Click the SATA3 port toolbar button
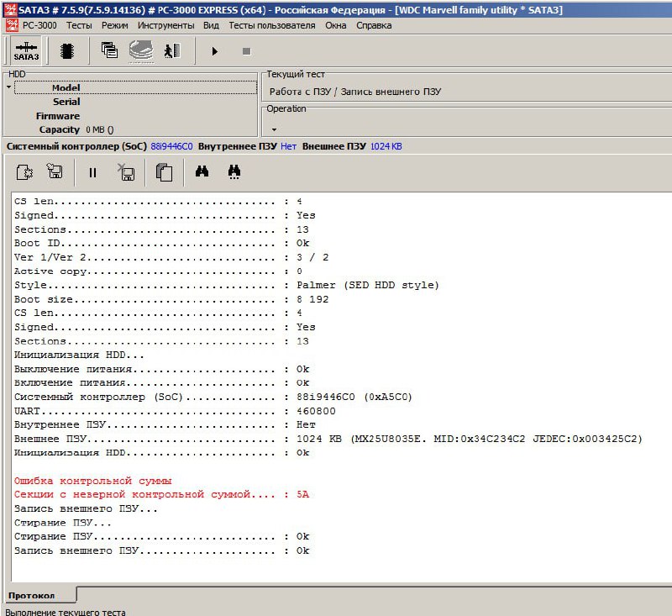The width and height of the screenshot is (672, 616). (x=26, y=51)
